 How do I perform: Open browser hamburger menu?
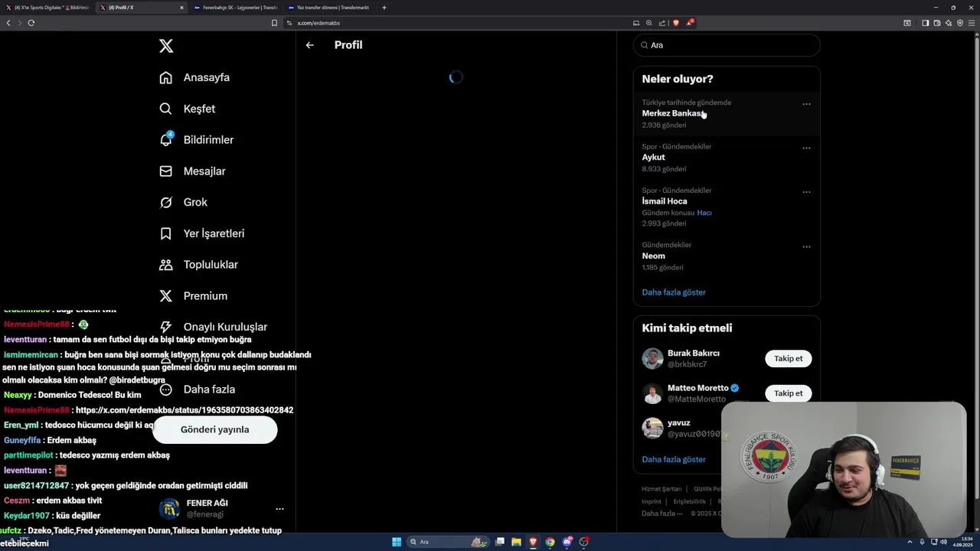click(x=972, y=23)
